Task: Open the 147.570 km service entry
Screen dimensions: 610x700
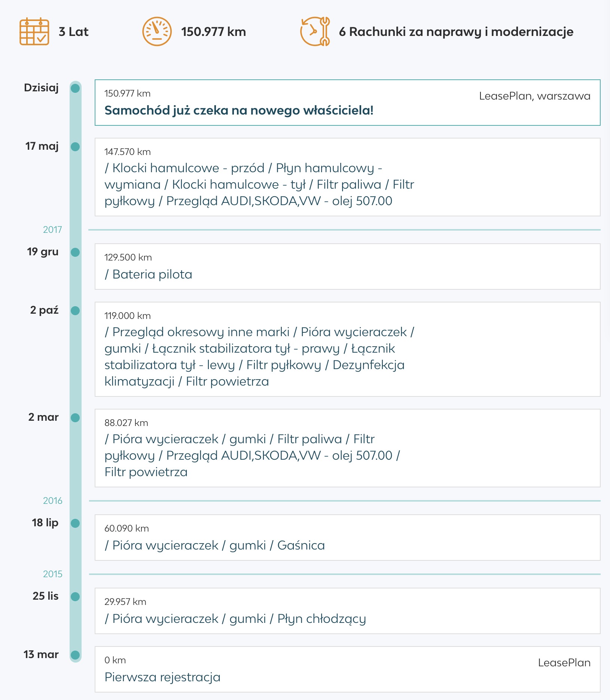Action: (x=348, y=177)
